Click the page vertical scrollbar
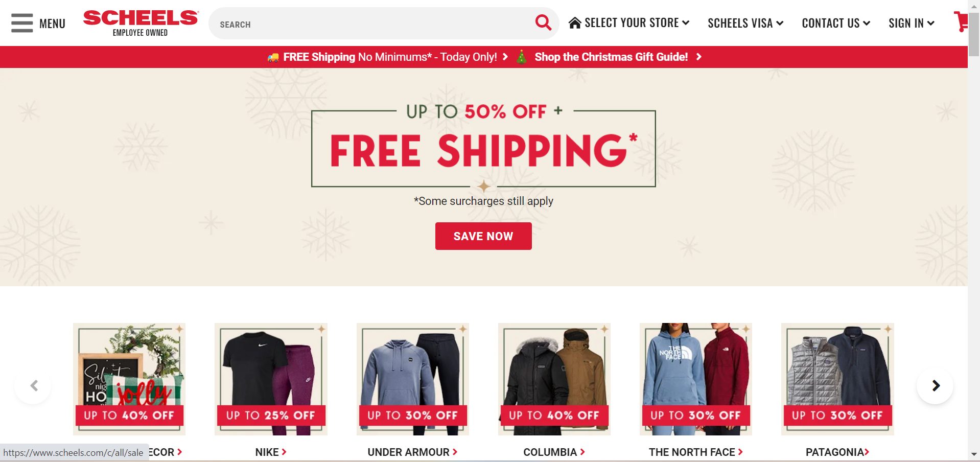Image resolution: width=980 pixels, height=462 pixels. (974, 230)
